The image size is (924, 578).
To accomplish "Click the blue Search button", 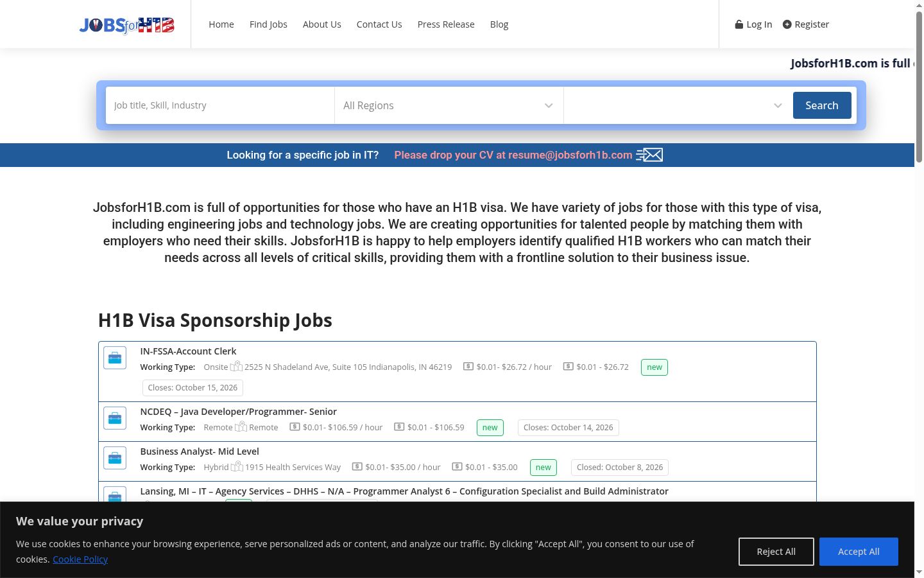I will [x=822, y=105].
